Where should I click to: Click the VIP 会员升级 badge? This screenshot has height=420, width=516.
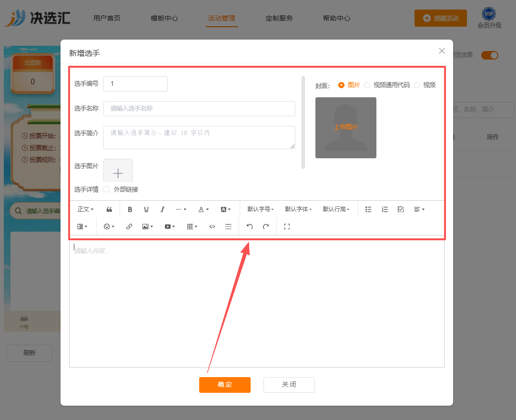489,18
